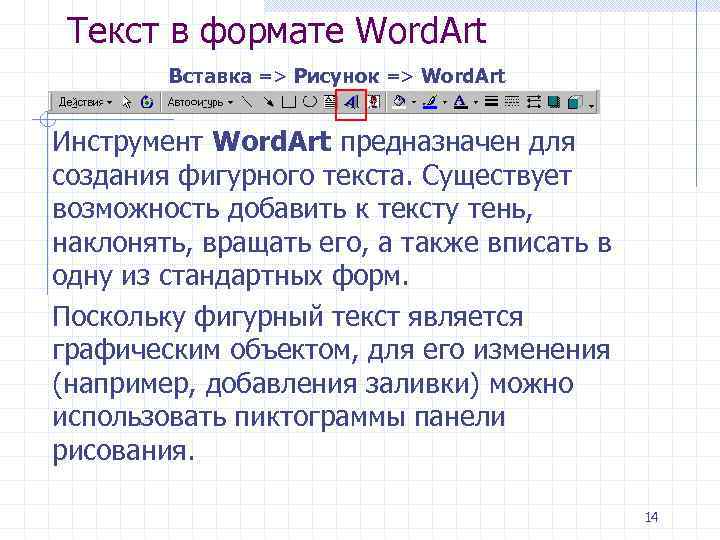This screenshot has width=720, height=540.
Task: Open the toolbar options arrow at far right
Action: tap(591, 106)
